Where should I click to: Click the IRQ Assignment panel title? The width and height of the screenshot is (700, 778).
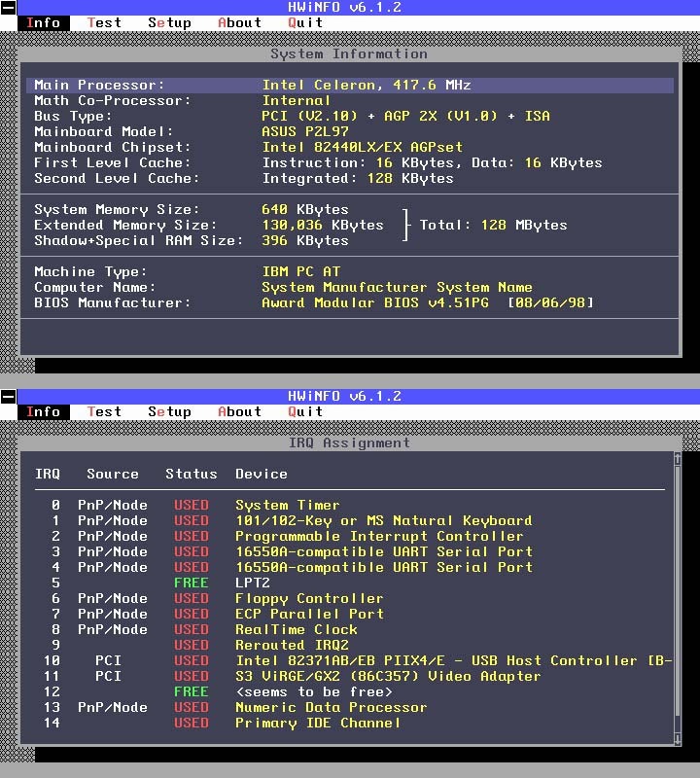tap(350, 443)
